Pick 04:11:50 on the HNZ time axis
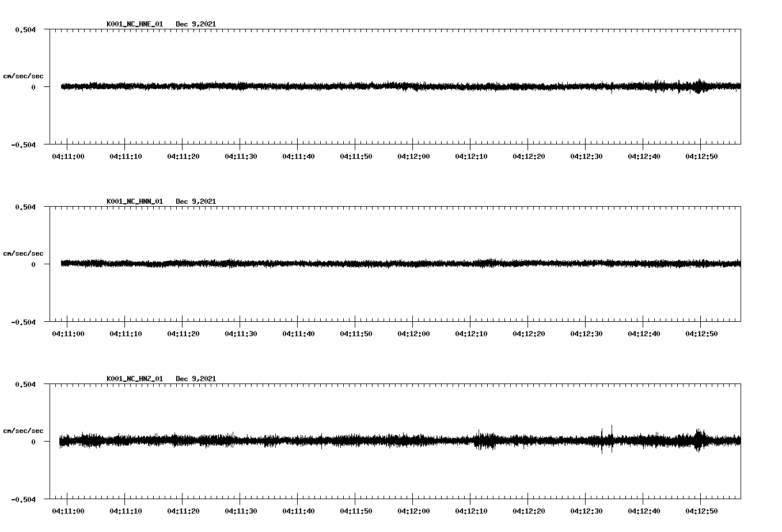This screenshot has height=532, width=782. coord(356,511)
